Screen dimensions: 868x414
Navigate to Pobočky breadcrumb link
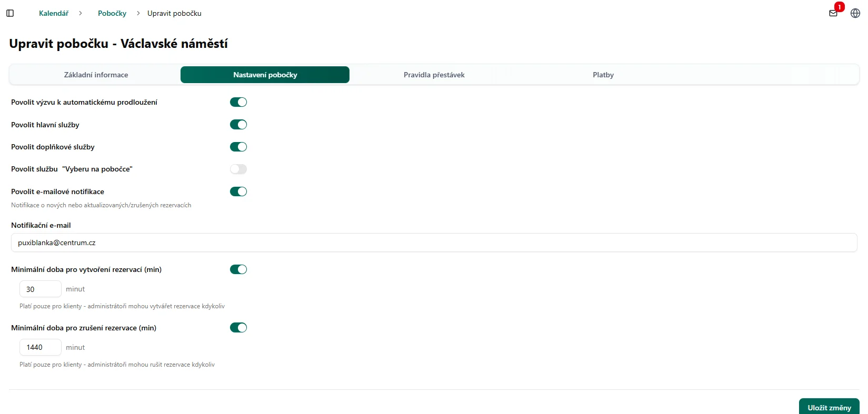112,13
